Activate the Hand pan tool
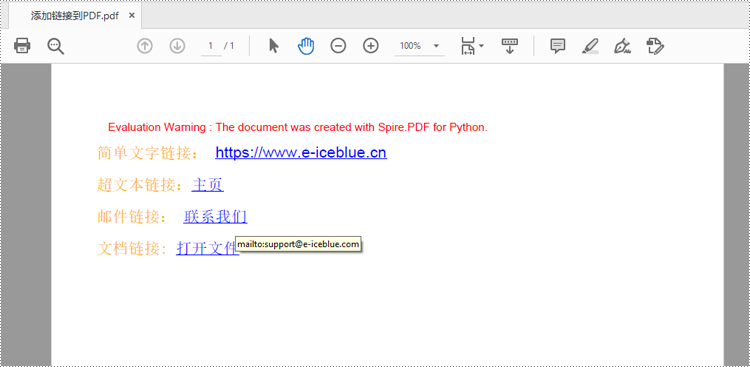This screenshot has height=367, width=750. point(306,46)
